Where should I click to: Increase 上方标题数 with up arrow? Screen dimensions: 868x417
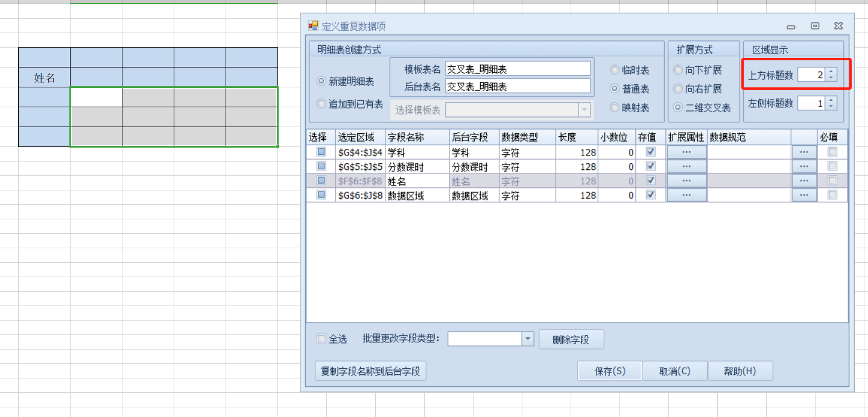tap(832, 72)
